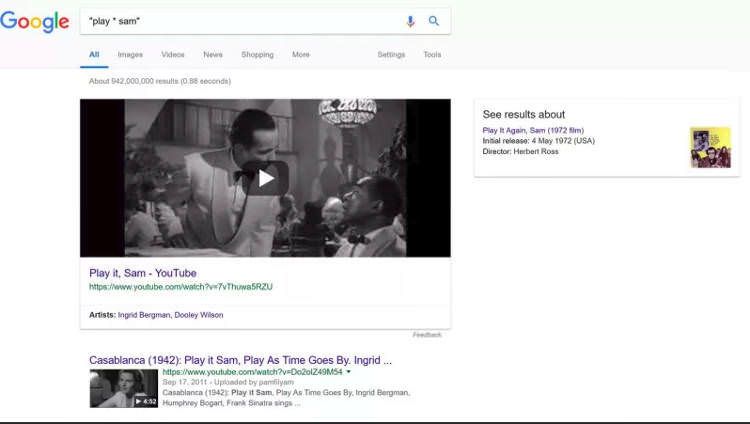Click the youtube.com/watch?v=Do2olZ49M54 green URL
Screen dimensions: 750x424
point(253,372)
